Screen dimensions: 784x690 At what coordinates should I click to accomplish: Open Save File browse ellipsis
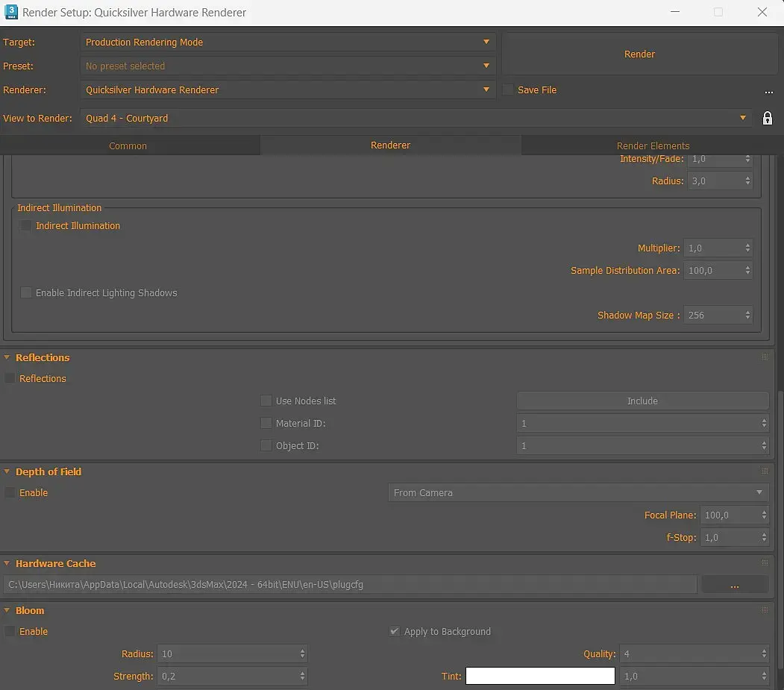point(768,92)
